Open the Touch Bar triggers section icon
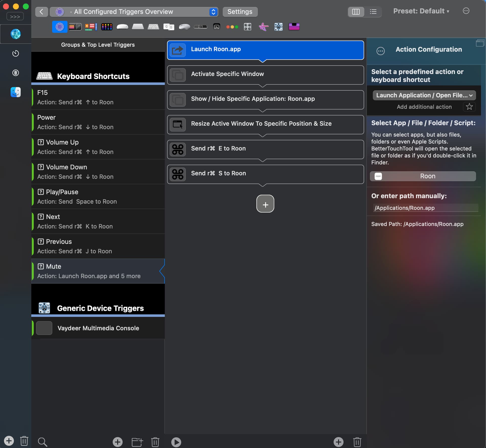Viewport: 486px width, 448px height. 75,27
